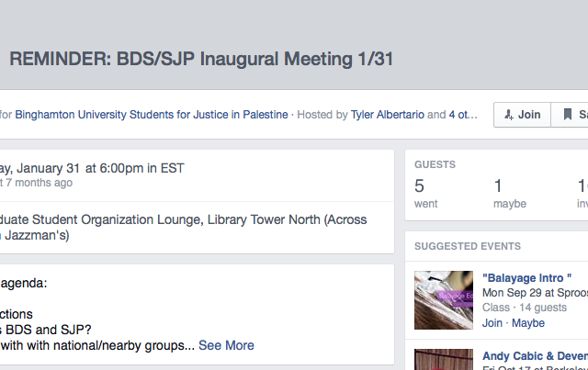The height and width of the screenshot is (370, 588).
Task: Open Tyler Albertario host profile link
Action: (388, 115)
